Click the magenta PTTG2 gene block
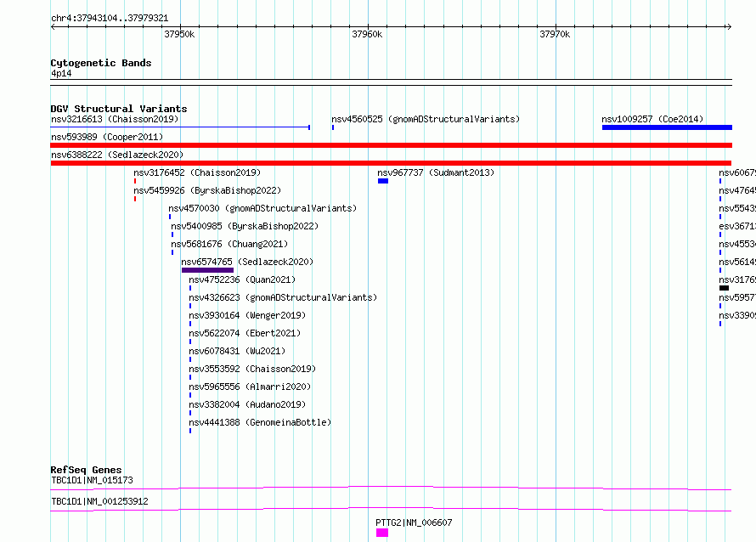The image size is (756, 542). 382,533
